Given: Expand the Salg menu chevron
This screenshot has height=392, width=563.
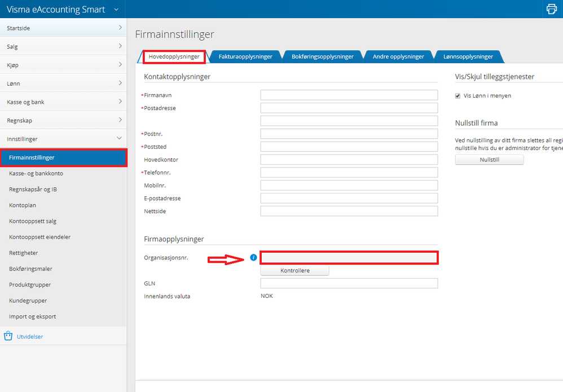Looking at the screenshot, I should coord(120,46).
